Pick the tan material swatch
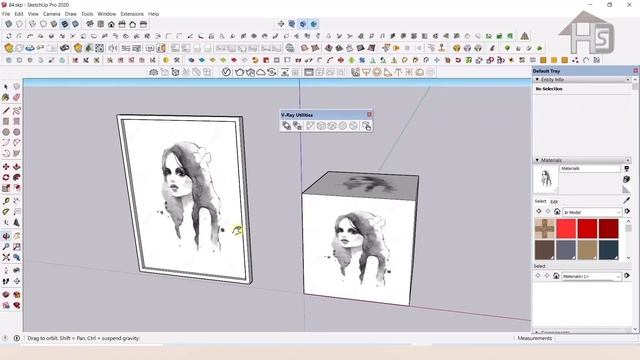 [587, 249]
